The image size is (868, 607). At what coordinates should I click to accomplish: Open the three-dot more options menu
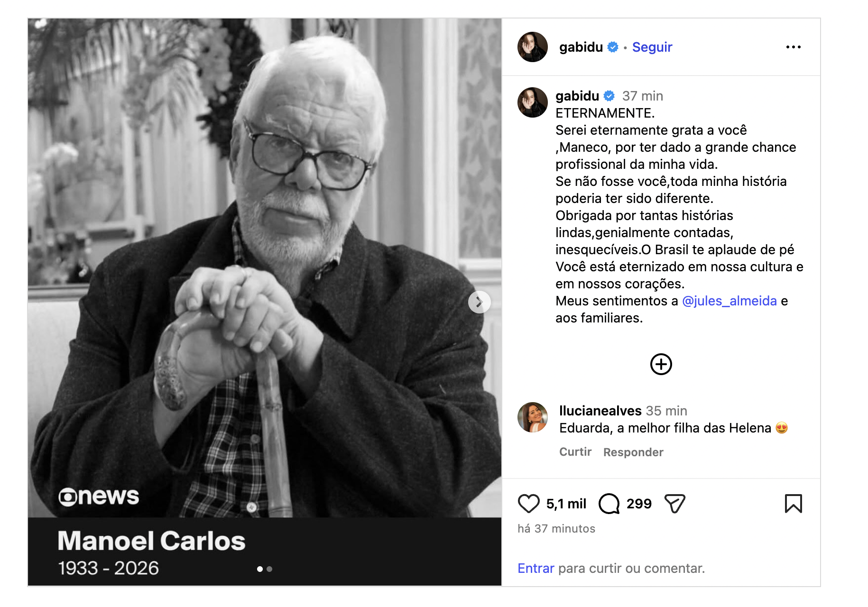793,47
